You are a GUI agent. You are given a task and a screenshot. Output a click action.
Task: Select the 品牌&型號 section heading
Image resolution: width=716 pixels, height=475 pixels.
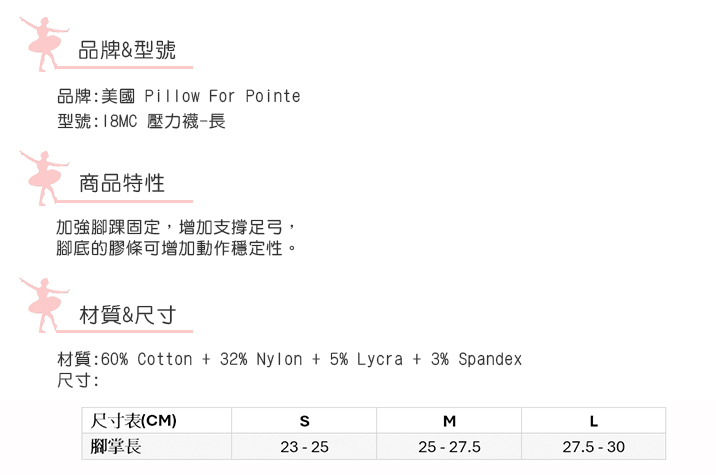127,50
